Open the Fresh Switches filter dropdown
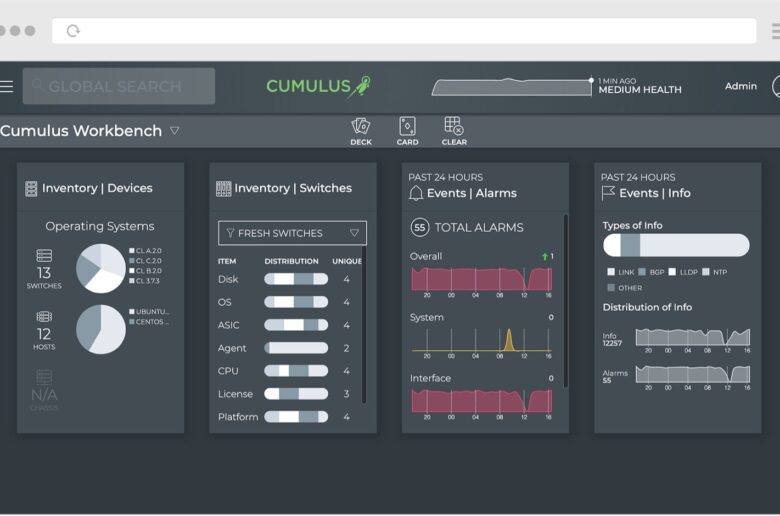Viewport: 780px width, 516px height. coord(292,233)
